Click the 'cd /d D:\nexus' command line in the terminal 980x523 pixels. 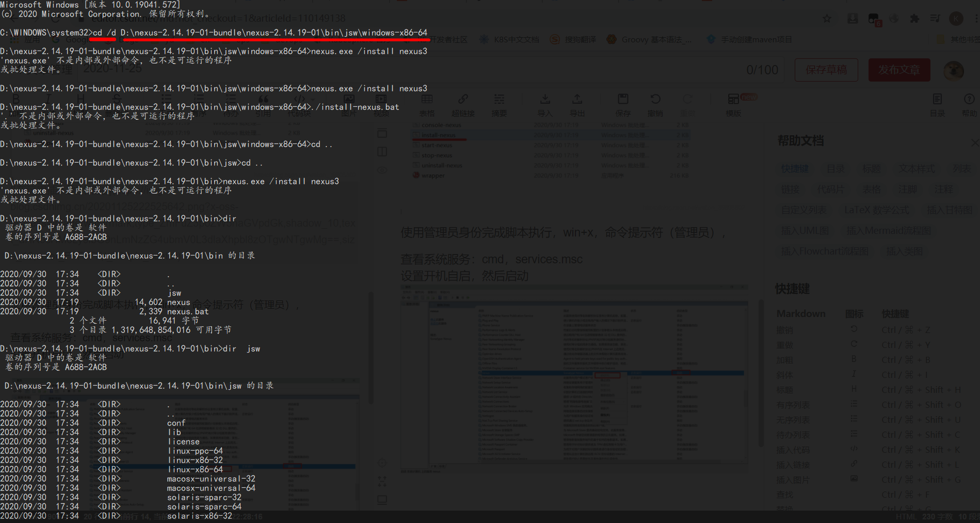[x=214, y=33]
